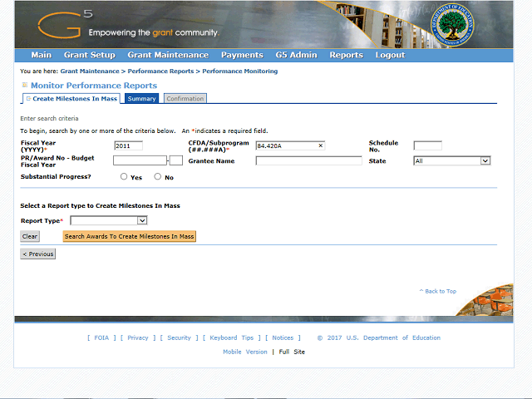This screenshot has width=532, height=399.
Task: Select Yes for Substantial Progress
Action: click(x=124, y=176)
